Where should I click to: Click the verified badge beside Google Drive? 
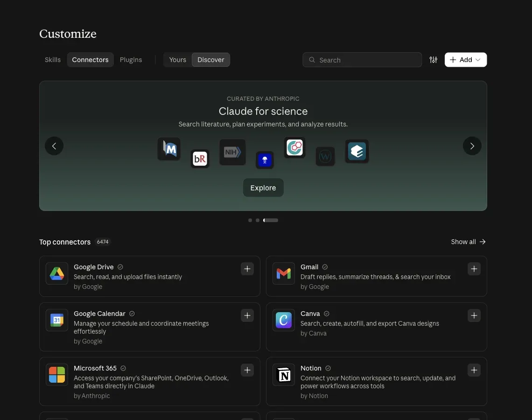coord(120,267)
